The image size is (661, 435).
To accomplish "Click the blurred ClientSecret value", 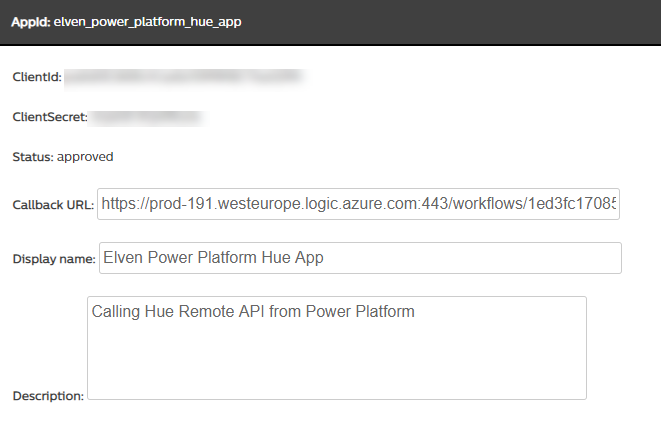I will tap(146, 117).
